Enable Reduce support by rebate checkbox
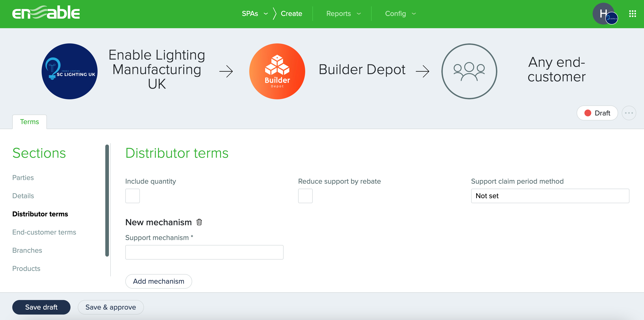 coord(305,196)
